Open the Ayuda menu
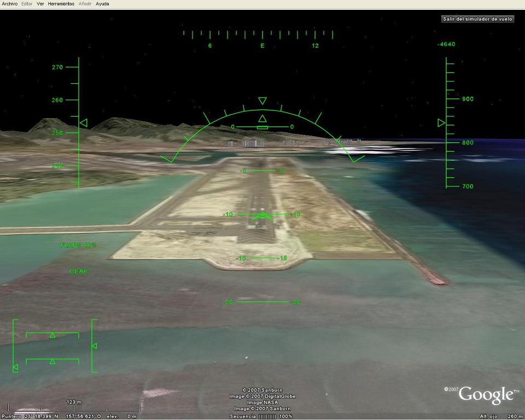The height and width of the screenshot is (420, 525). point(102,4)
